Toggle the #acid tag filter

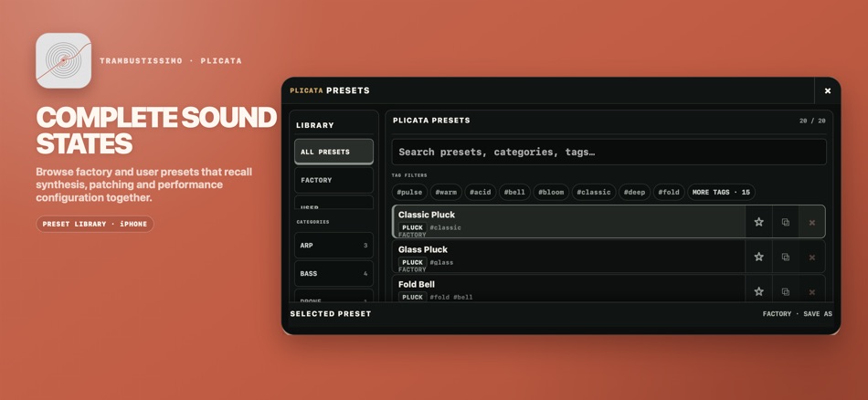(x=480, y=192)
